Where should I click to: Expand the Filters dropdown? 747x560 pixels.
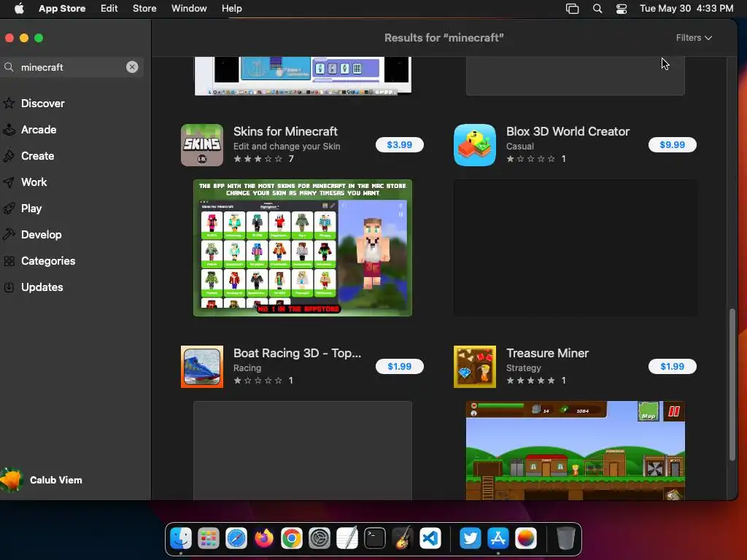tap(694, 38)
